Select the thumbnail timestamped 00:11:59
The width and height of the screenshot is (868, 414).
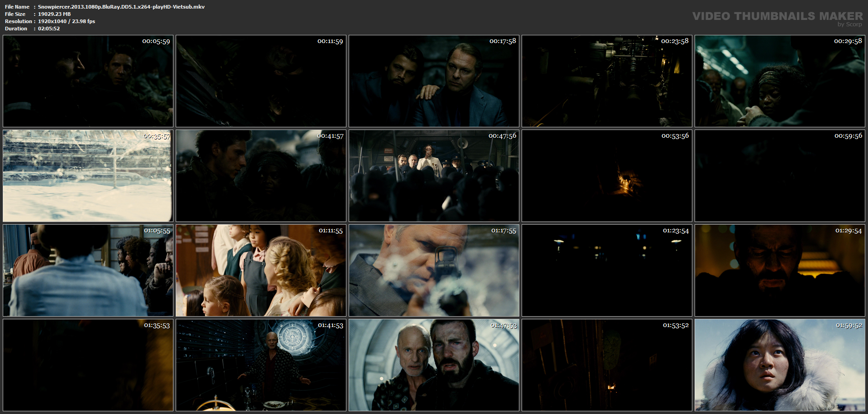[261, 81]
